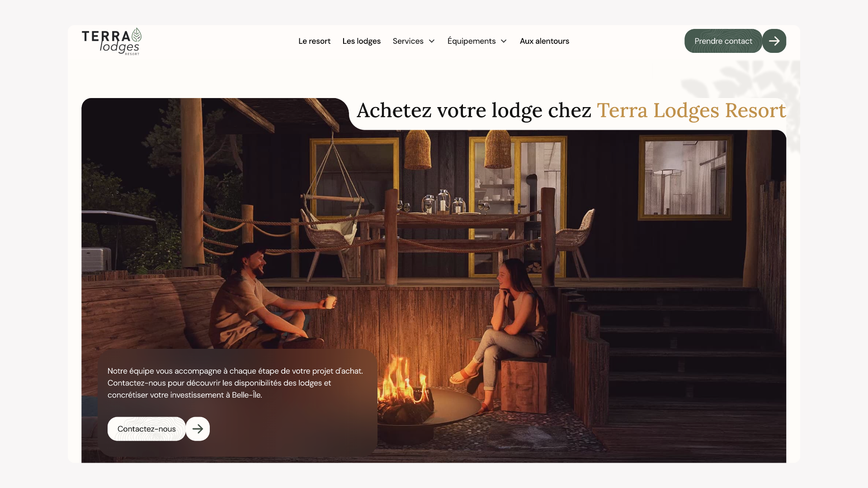Click the paragraph about Belle-Île investment
Image resolution: width=868 pixels, height=488 pixels.
pos(235,383)
